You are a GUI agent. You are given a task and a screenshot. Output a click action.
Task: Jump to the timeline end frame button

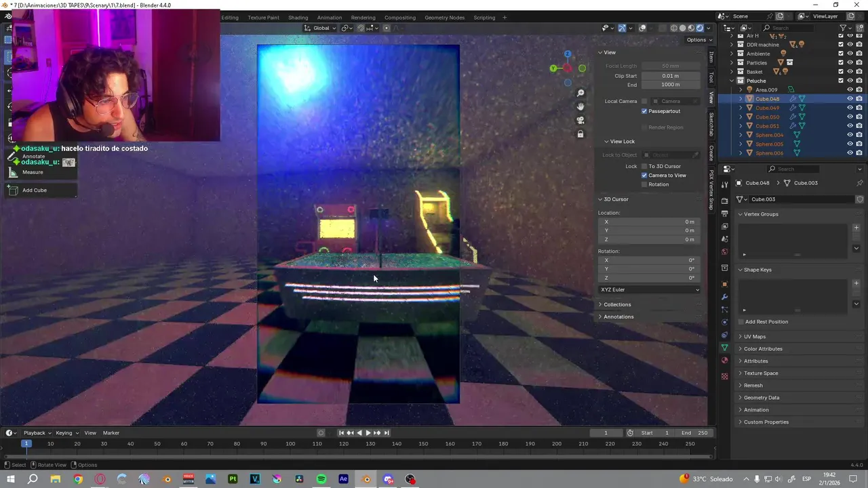(387, 433)
